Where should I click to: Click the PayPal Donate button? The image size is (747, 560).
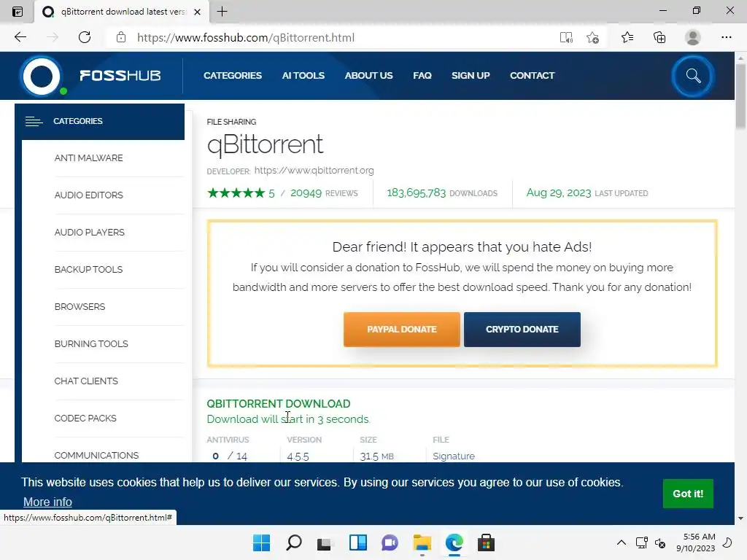click(x=402, y=330)
